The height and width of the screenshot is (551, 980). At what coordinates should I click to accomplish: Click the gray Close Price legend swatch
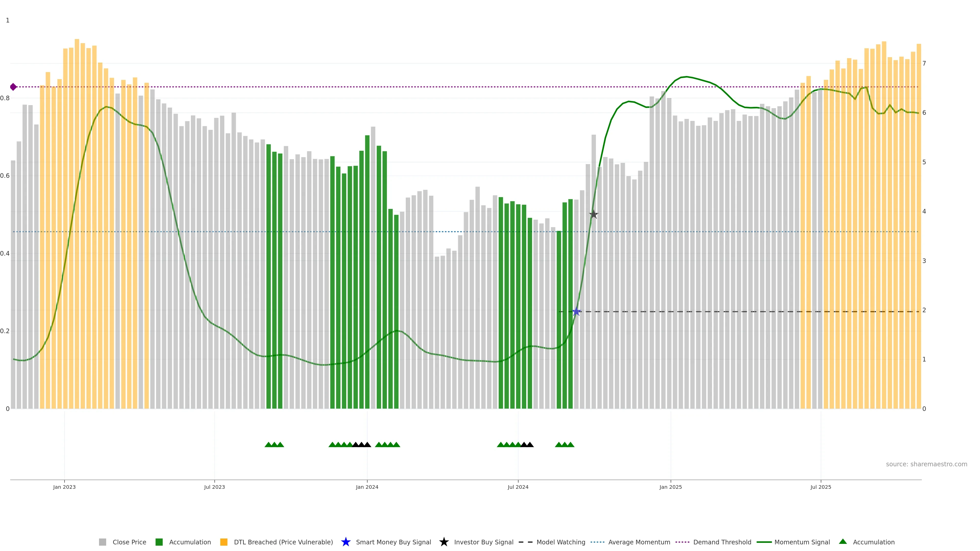[x=103, y=542]
